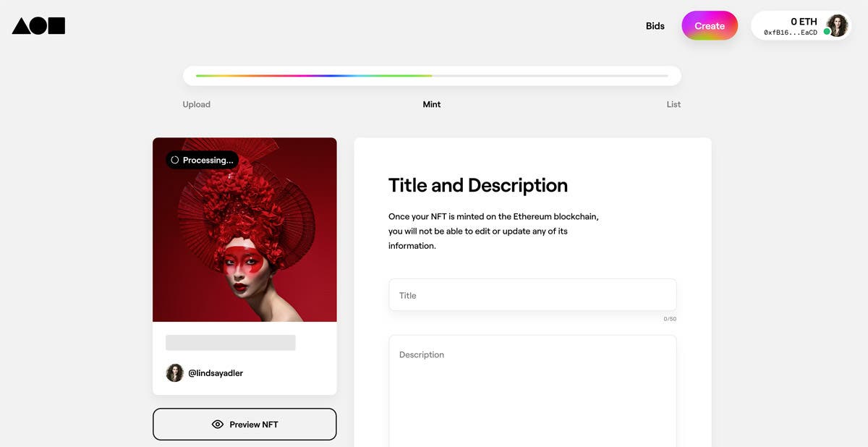Open the red headdress NFT artwork thumbnail
The height and width of the screenshot is (447, 868).
pyautogui.click(x=244, y=230)
